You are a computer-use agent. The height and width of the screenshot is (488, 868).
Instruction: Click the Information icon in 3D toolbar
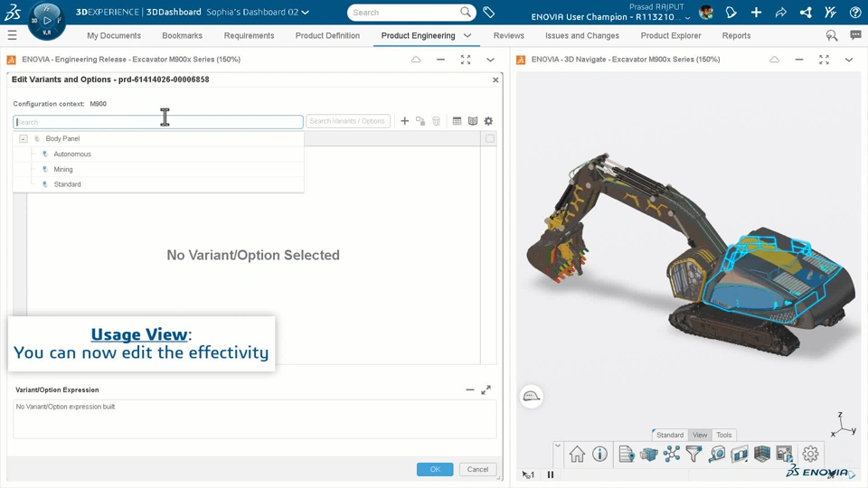click(599, 455)
